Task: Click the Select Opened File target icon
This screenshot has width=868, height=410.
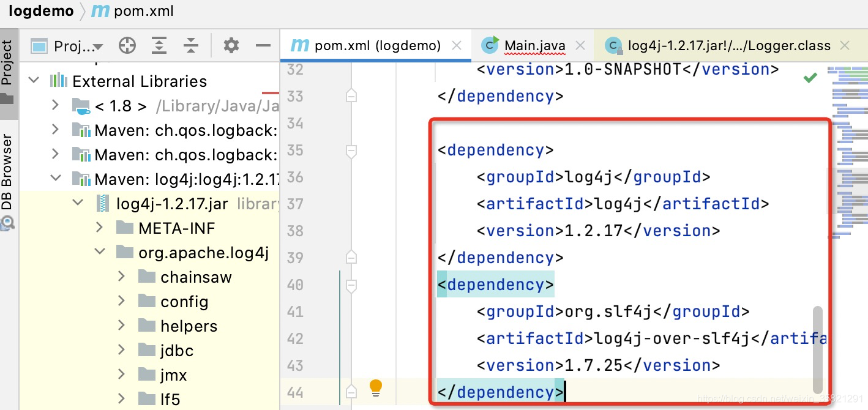Action: click(127, 45)
